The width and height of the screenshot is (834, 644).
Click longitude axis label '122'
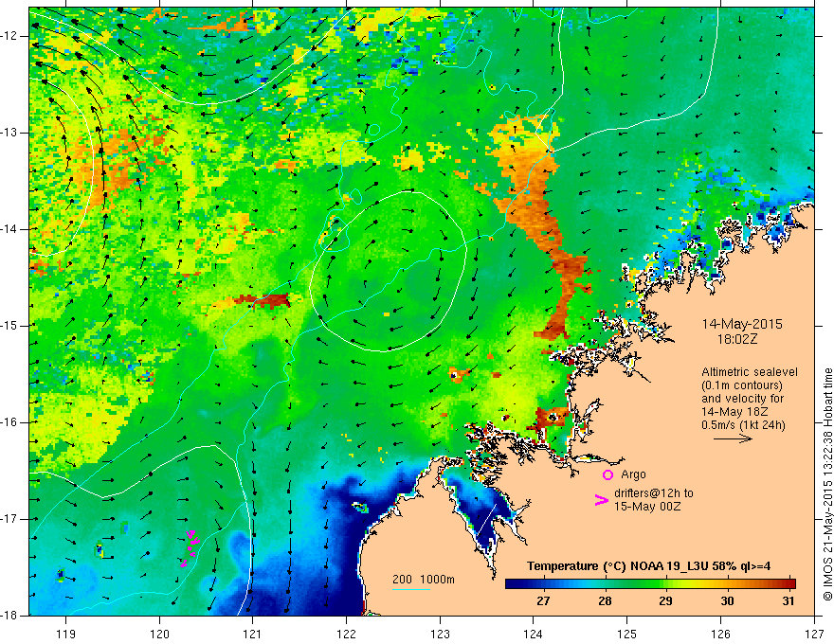click(346, 634)
